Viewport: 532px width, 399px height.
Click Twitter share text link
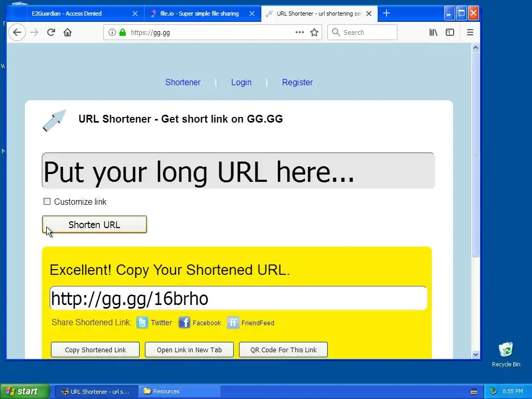pos(162,323)
